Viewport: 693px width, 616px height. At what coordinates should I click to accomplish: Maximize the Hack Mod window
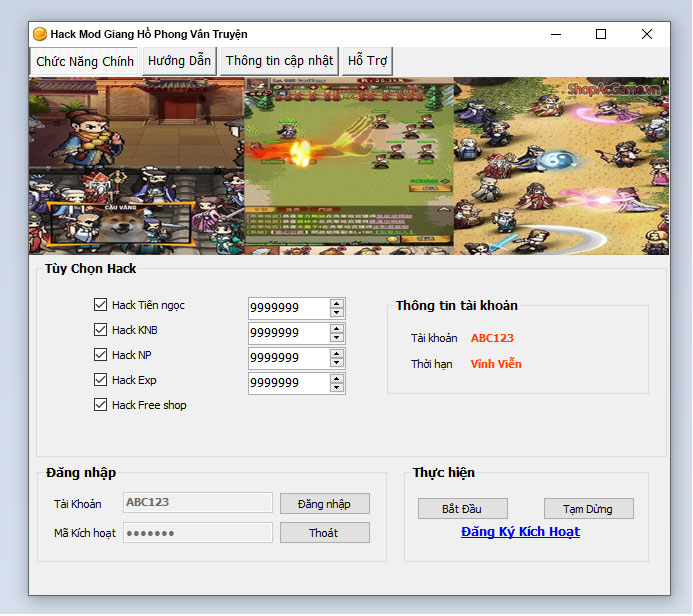(601, 34)
